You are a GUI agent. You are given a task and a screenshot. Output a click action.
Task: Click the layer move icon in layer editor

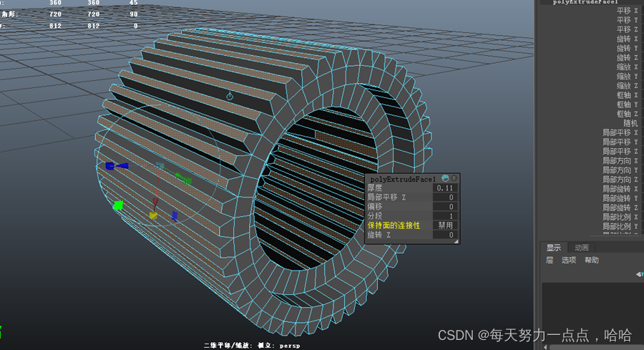[640, 274]
